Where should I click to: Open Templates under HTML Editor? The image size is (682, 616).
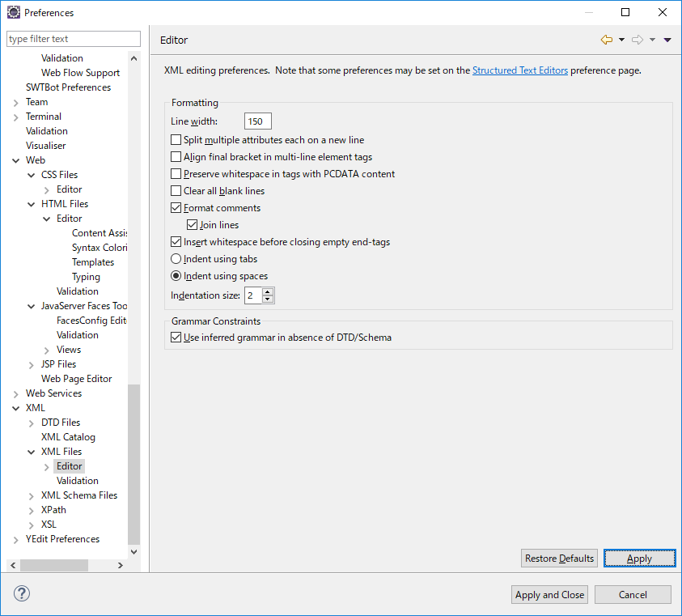[x=93, y=262]
